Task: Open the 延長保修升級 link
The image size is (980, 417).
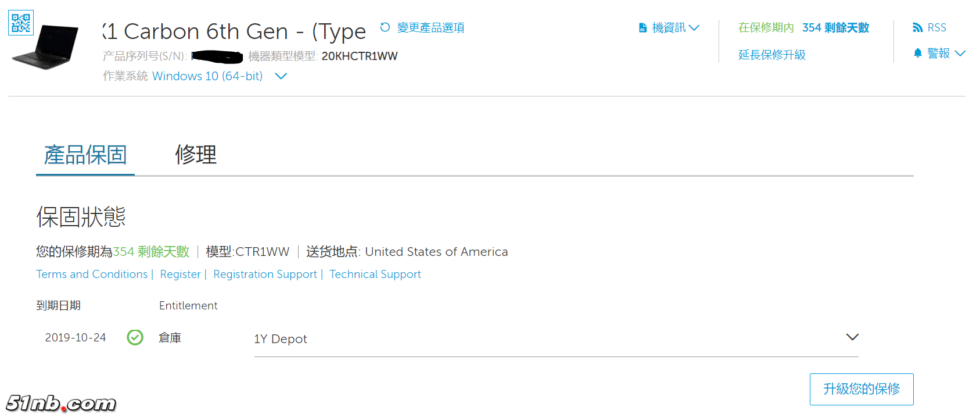Action: (771, 55)
